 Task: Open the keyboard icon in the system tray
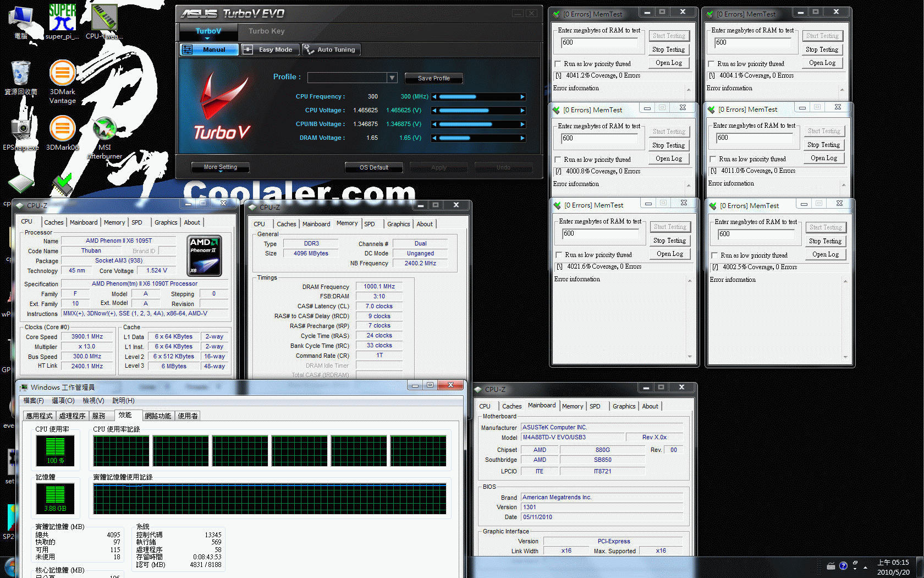tap(831, 566)
